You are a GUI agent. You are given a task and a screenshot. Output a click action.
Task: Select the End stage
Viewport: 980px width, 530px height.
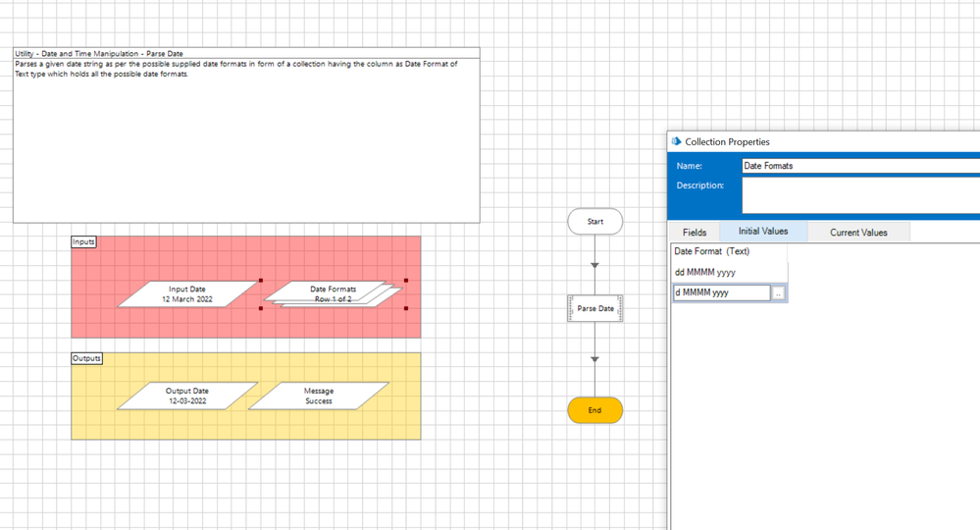(594, 410)
